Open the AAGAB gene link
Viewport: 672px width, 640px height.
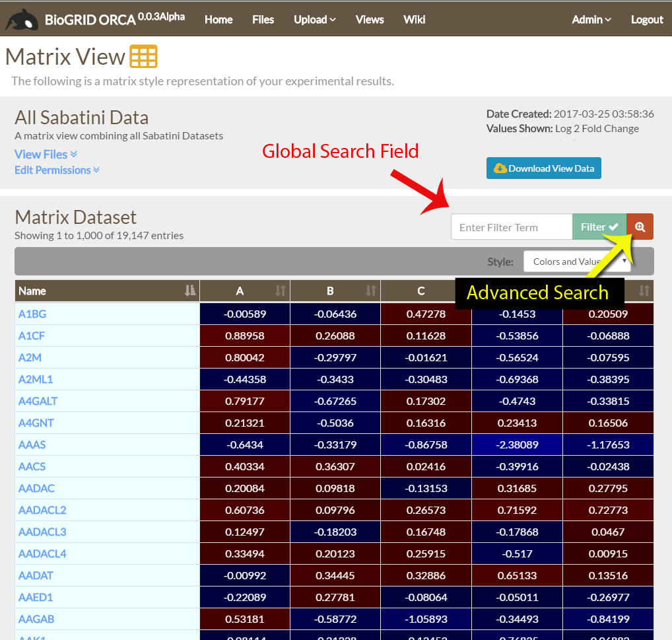36,619
